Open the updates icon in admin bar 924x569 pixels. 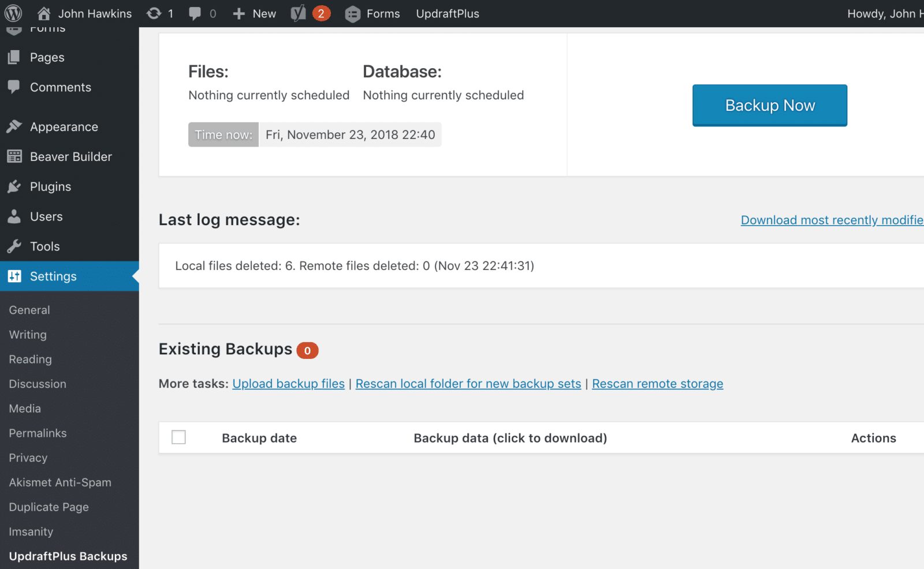tap(154, 13)
